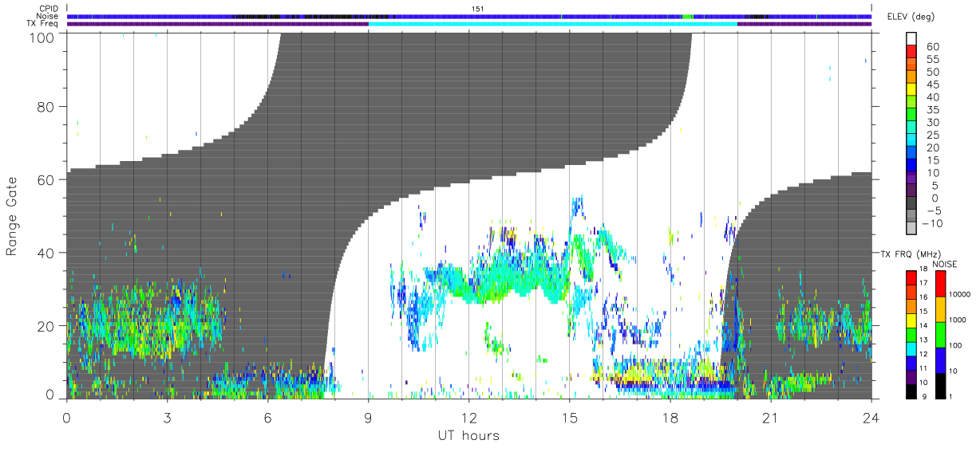This screenshot has width=980, height=452.
Task: Click y-axis tick label "100" of Range Gate
Action: (43, 37)
